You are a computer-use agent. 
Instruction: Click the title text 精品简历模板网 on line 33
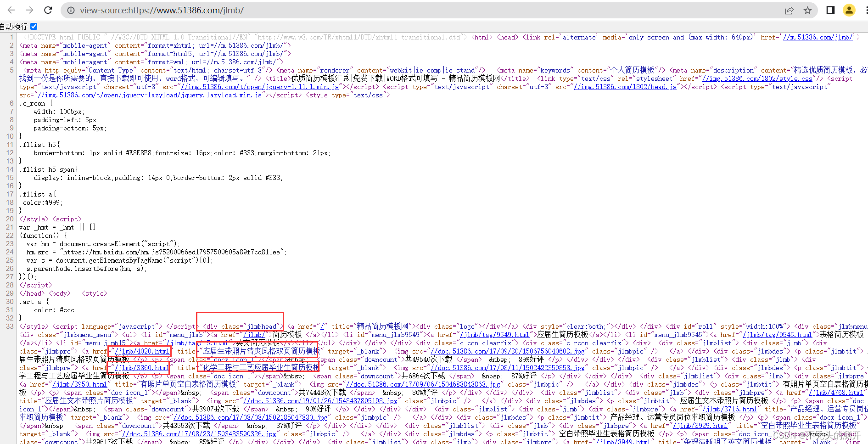382,326
